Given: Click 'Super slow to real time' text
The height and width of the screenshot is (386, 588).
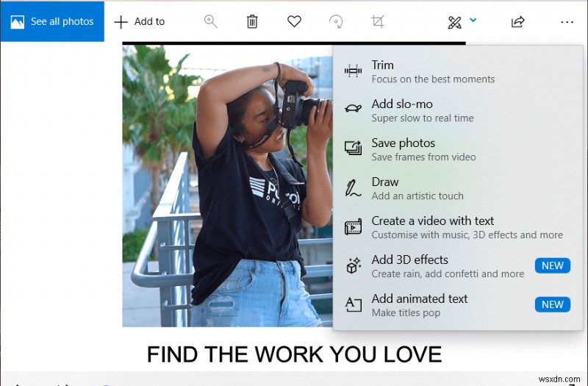Looking at the screenshot, I should pos(423,118).
